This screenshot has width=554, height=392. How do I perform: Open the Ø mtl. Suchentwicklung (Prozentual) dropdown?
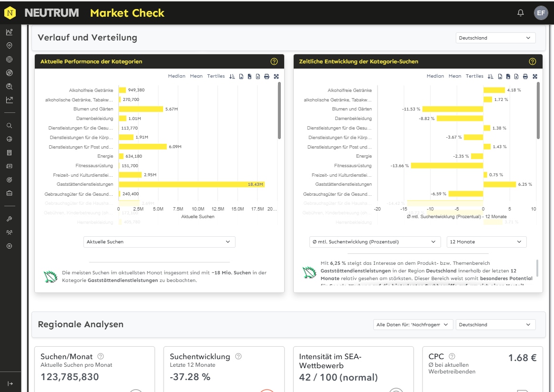(x=375, y=241)
